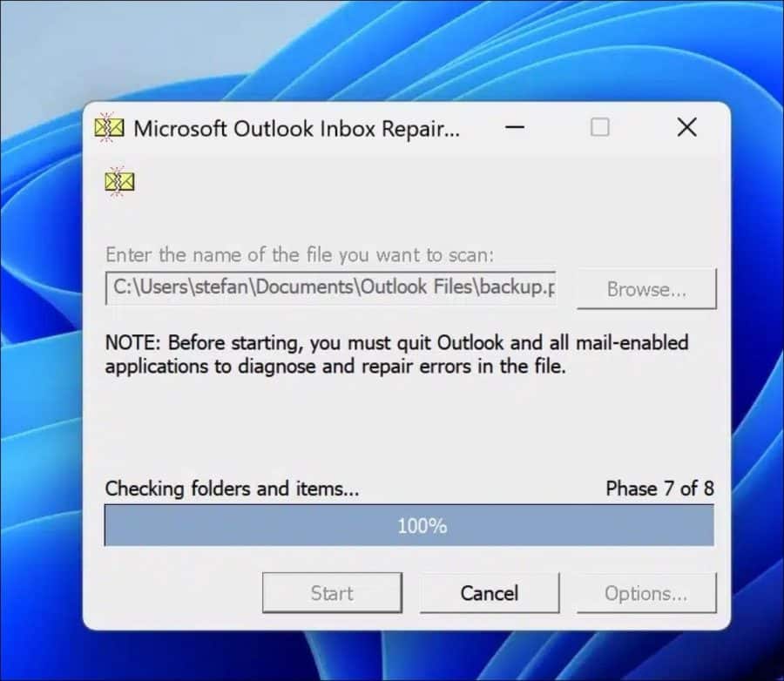
Task: Click the NOTE line about quitting Outlook
Action: pos(396,343)
